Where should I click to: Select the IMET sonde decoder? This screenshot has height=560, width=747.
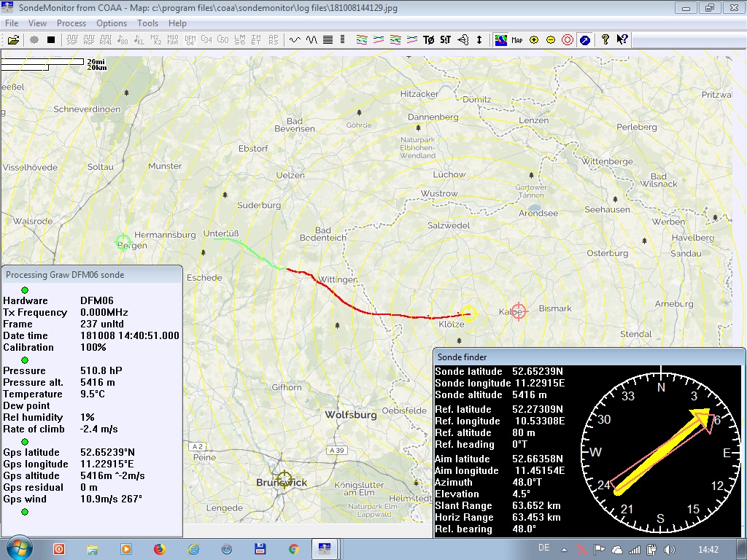click(256, 40)
